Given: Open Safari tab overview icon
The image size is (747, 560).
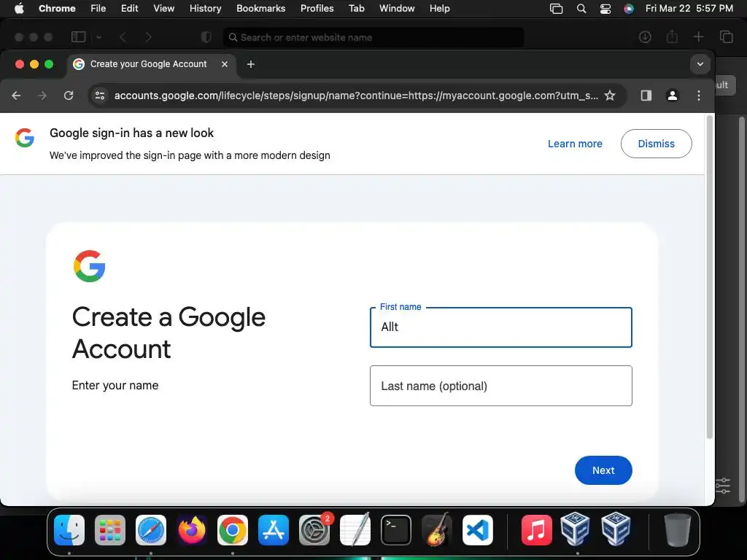Looking at the screenshot, I should [726, 37].
